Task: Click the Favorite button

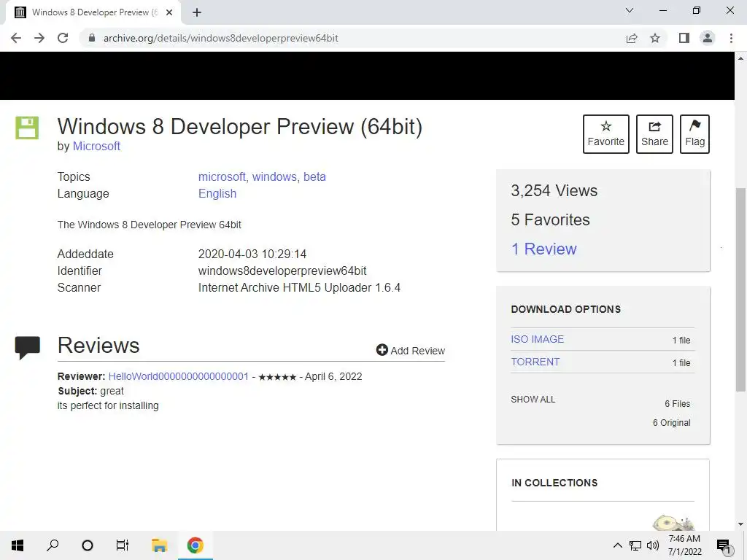Action: coord(606,134)
